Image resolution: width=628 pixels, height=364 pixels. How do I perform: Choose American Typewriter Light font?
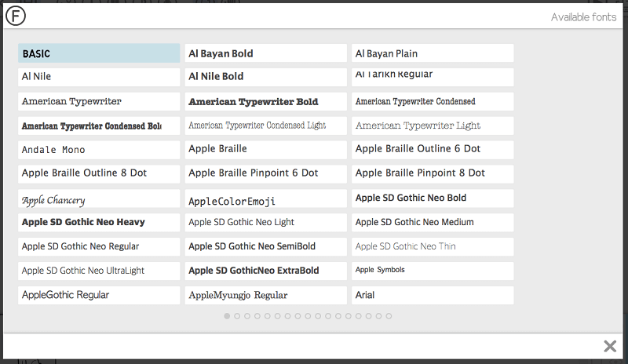(x=433, y=126)
